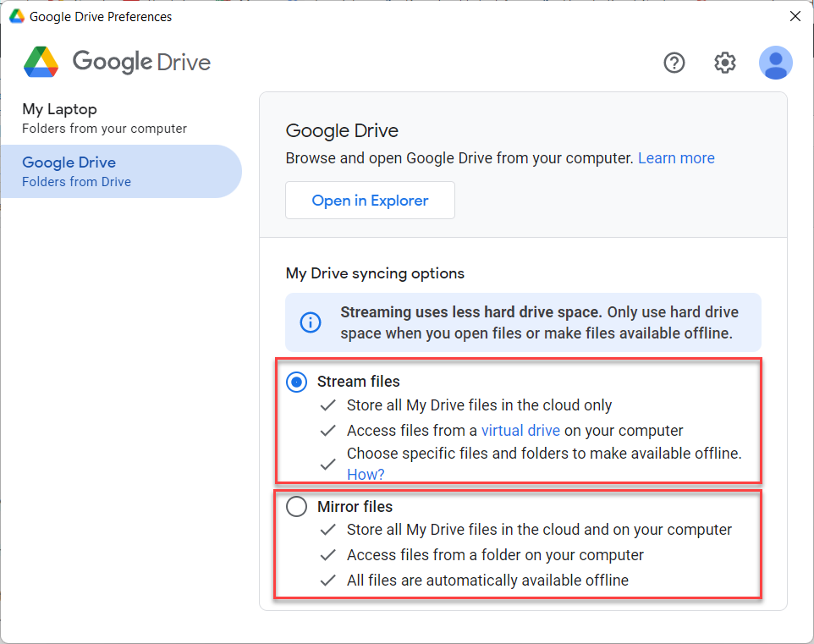Click the user account avatar
The image size is (814, 644).
pyautogui.click(x=775, y=63)
